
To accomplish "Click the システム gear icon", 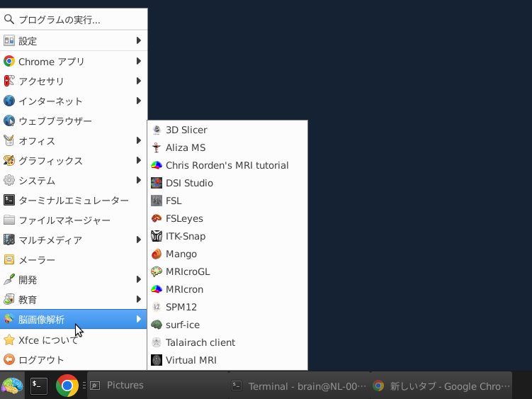I will pos(9,180).
